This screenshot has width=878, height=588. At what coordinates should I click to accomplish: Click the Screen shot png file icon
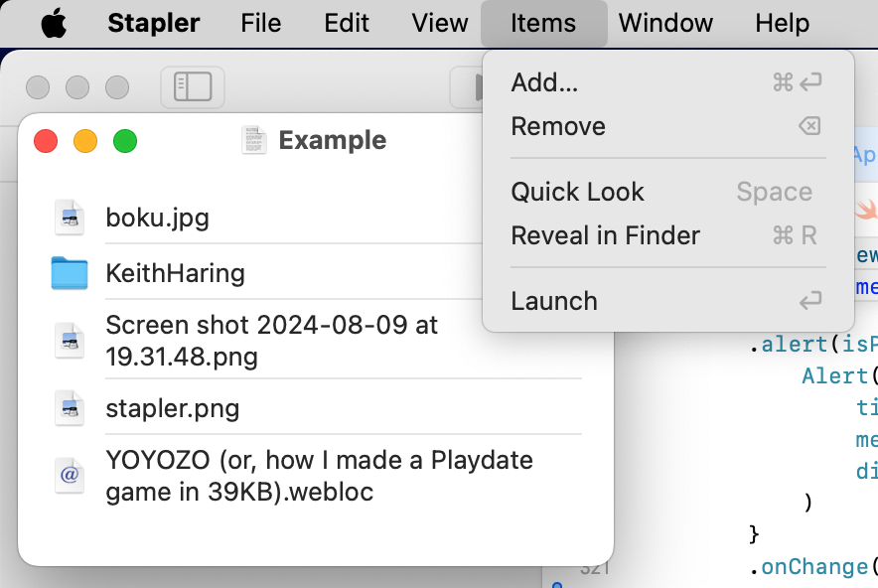point(70,341)
